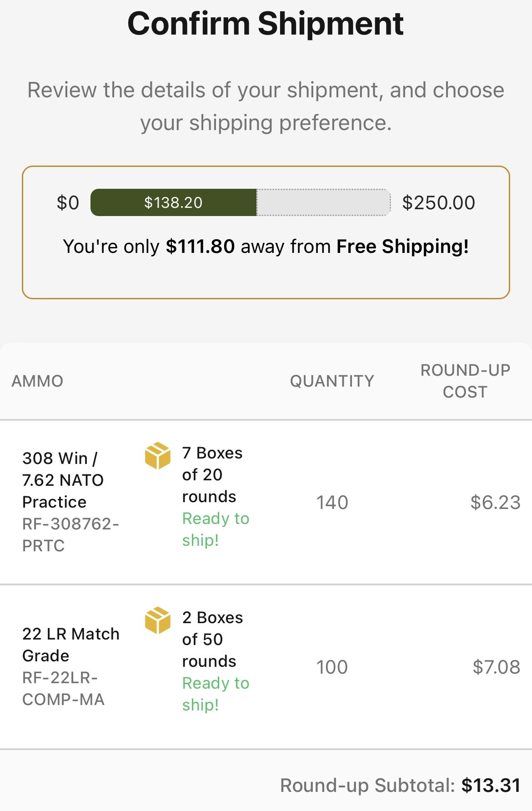532x811 pixels.
Task: Click the 2 Boxes of 50 rounds text
Action: pos(213,639)
